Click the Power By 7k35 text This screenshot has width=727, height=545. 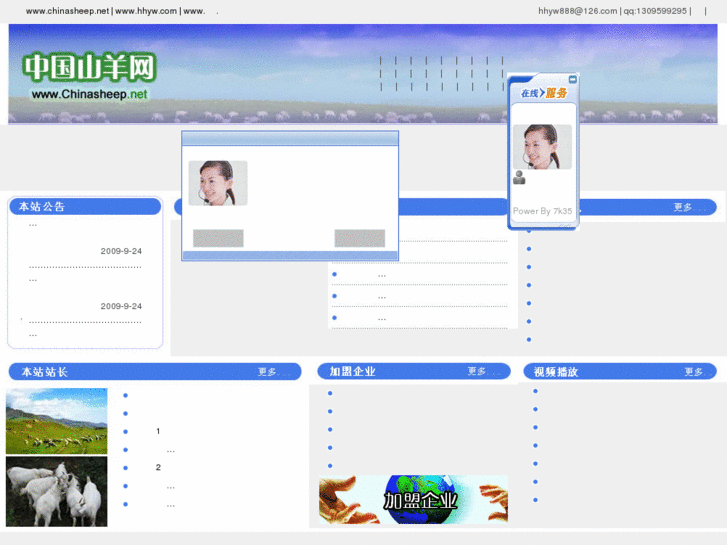click(x=542, y=211)
